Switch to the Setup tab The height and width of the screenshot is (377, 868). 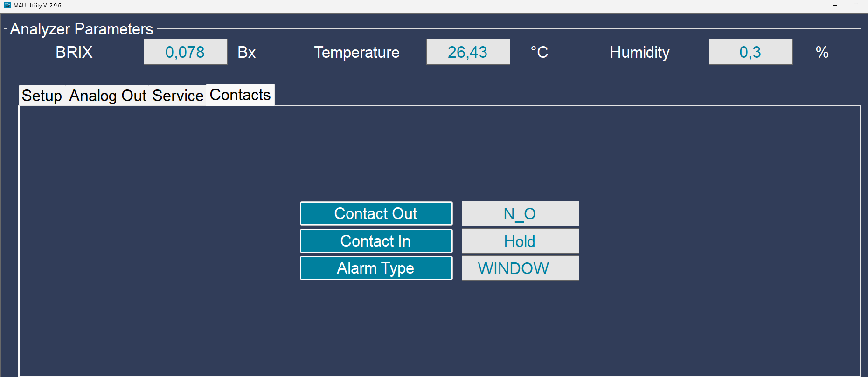coord(42,96)
